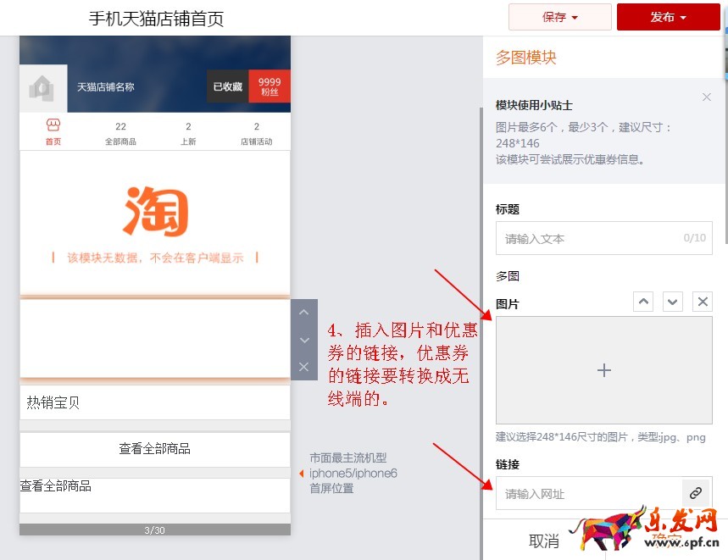This screenshot has width=728, height=560.
Task: Click the chain icon beside the URL field
Action: pyautogui.click(x=696, y=492)
